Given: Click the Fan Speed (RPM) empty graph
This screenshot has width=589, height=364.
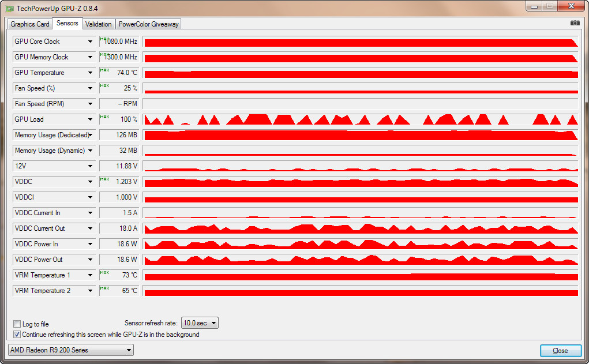Looking at the screenshot, I should (x=361, y=104).
